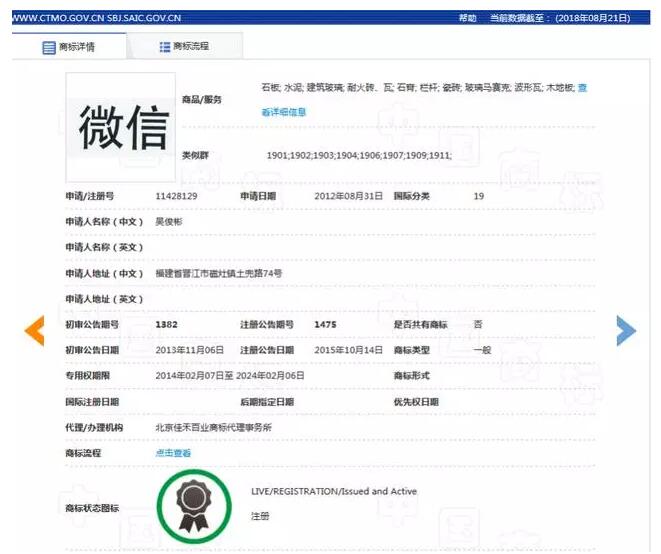Screen dimensions: 661x554
Task: Click the registration status badge icon
Action: [x=194, y=506]
